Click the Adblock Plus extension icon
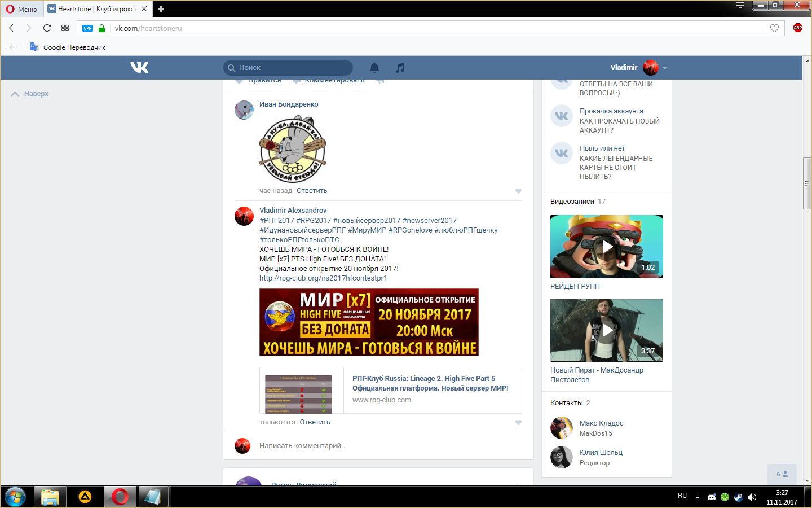Viewport: 812px width, 508px height. [x=797, y=28]
